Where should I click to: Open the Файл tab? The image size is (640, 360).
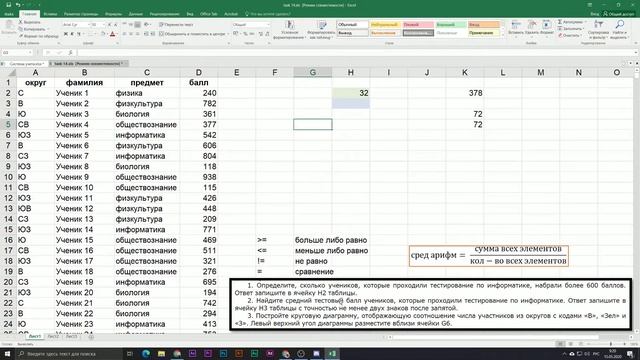[9, 14]
